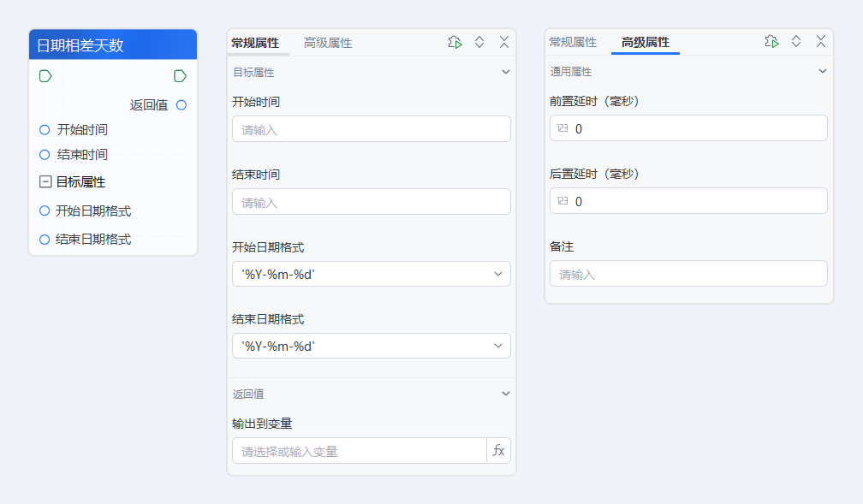
Task: Collapse the 返回值 section in the properties panel
Action: point(504,394)
